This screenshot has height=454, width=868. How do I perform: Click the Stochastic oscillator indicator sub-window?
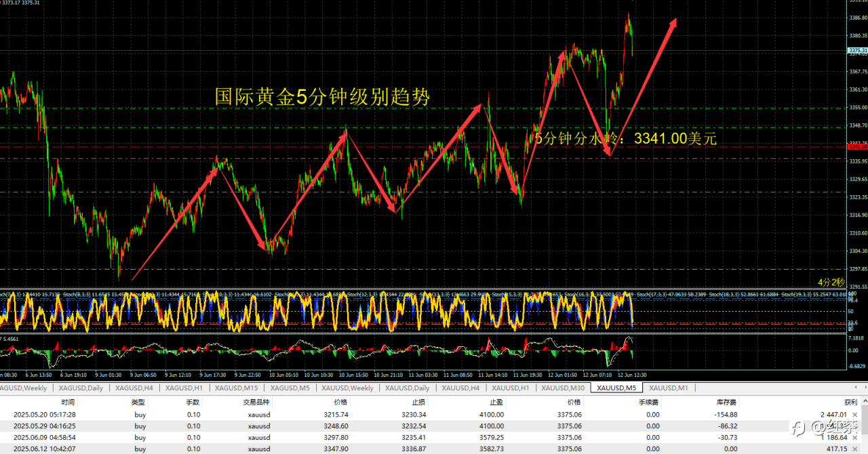pyautogui.click(x=420, y=311)
